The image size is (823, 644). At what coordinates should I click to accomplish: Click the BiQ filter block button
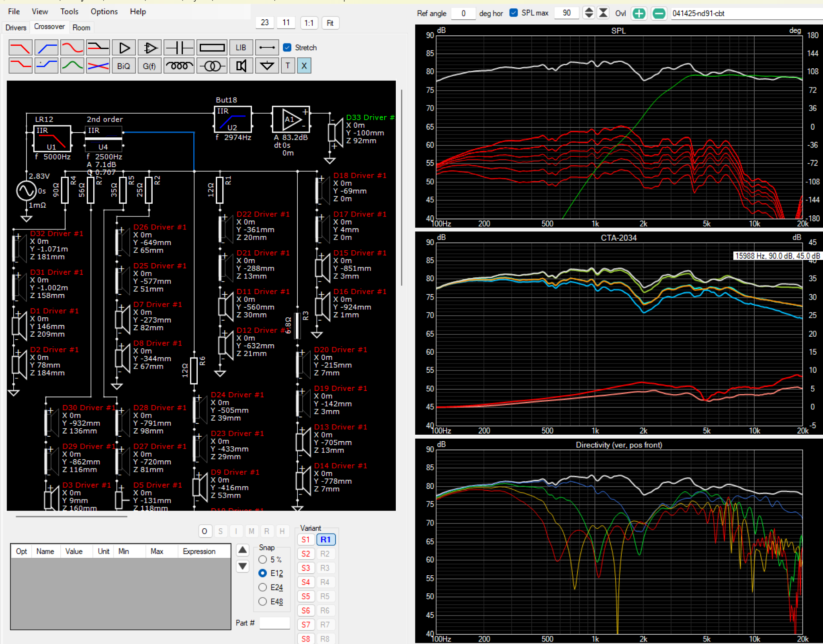coord(124,66)
